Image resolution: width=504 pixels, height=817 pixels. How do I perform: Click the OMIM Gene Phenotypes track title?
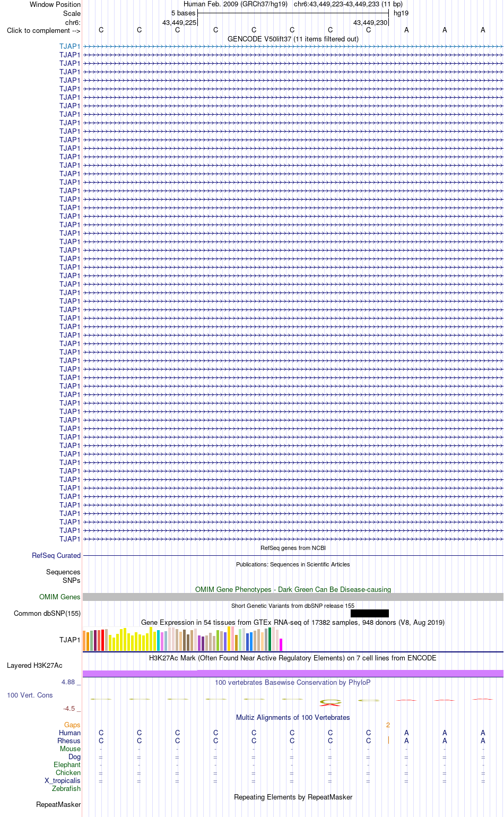[x=293, y=589]
